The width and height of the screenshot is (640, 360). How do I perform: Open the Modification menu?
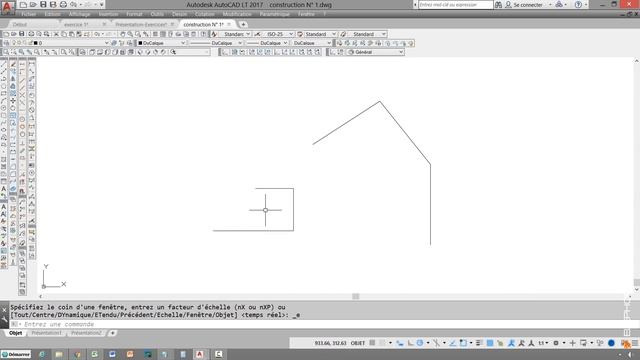point(237,14)
